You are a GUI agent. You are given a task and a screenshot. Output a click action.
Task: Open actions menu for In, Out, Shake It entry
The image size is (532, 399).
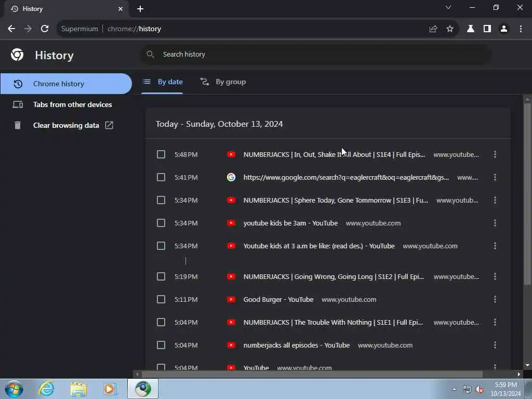(495, 154)
